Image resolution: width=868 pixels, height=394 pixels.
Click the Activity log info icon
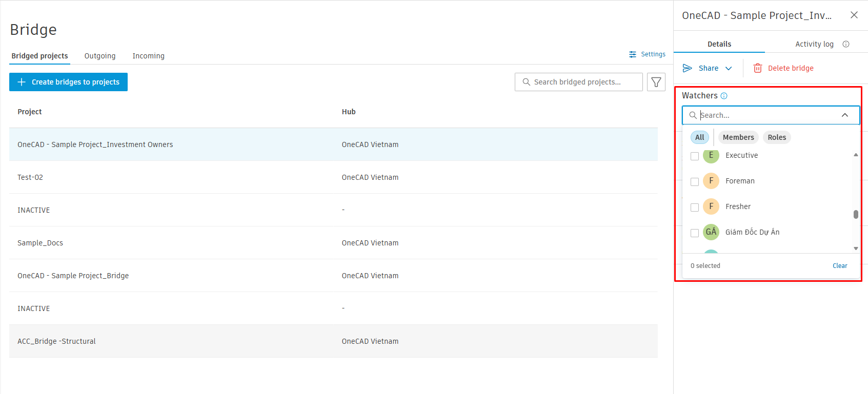(846, 44)
